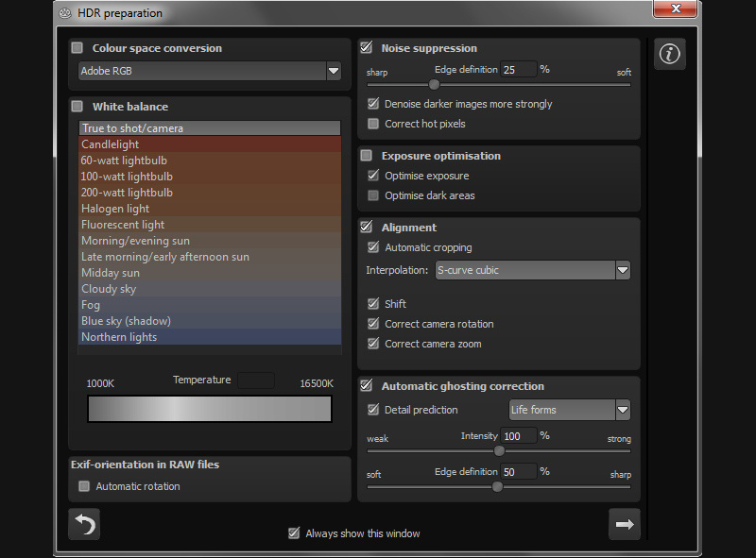Uncheck Detail prediction
Screen dimensions: 756x558
tap(373, 410)
